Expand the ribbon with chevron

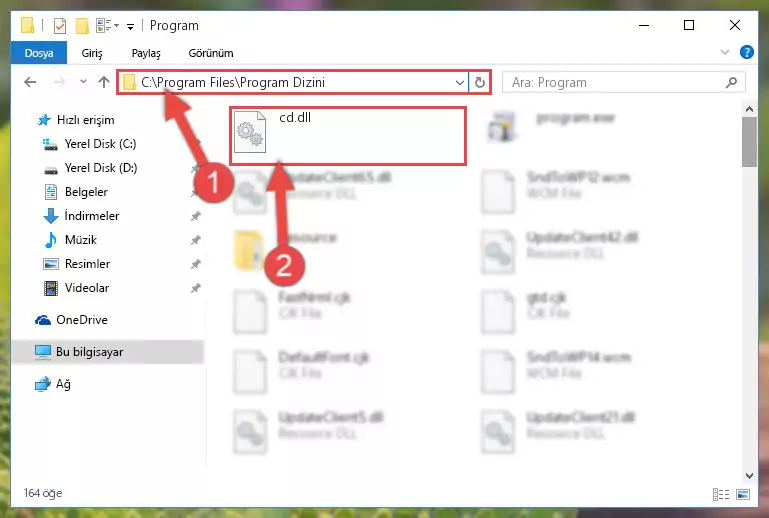tap(724, 52)
